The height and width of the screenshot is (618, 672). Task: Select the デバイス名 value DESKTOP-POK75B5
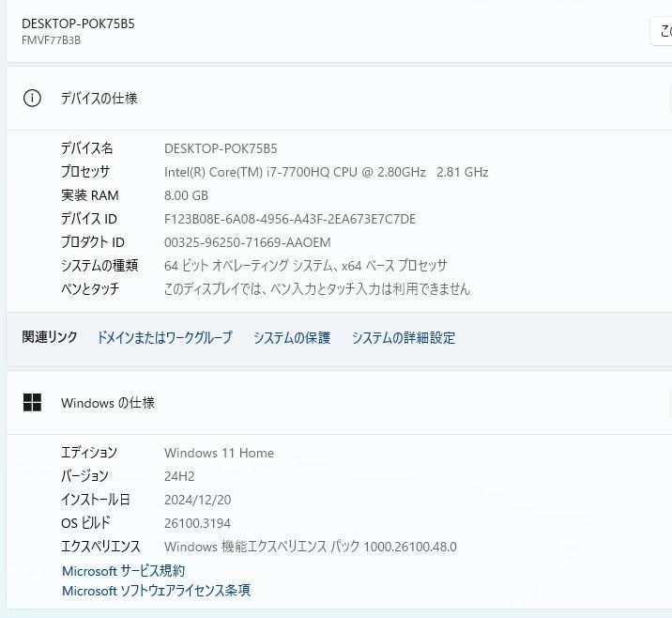221,148
